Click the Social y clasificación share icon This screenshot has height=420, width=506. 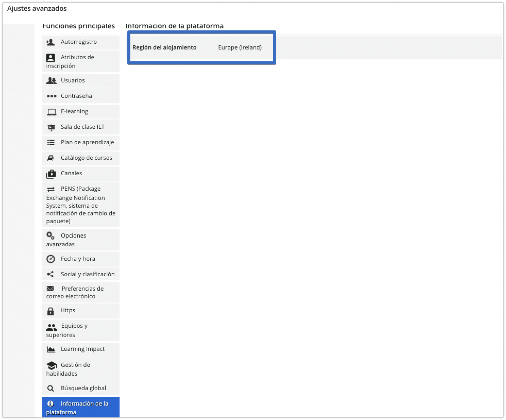click(50, 274)
